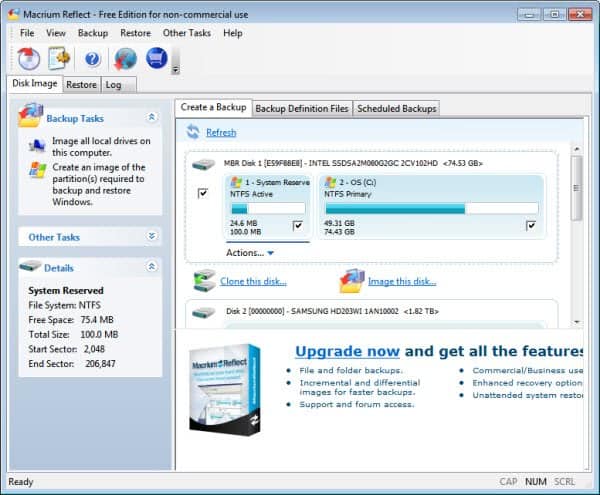Click Create an image of partitions for Windows

click(x=99, y=184)
